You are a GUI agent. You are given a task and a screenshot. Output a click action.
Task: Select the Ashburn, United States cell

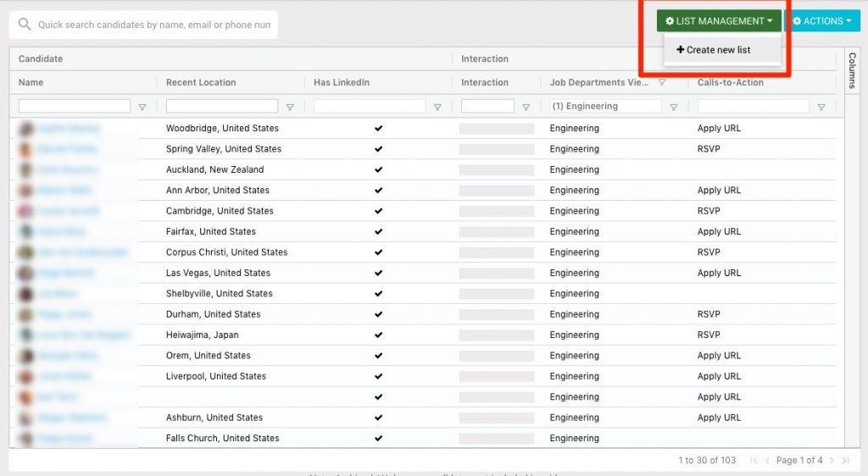click(214, 418)
